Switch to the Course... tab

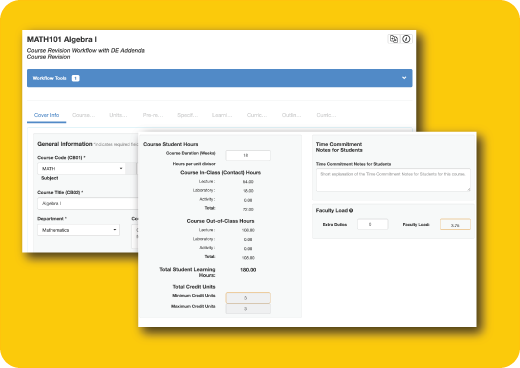point(83,115)
